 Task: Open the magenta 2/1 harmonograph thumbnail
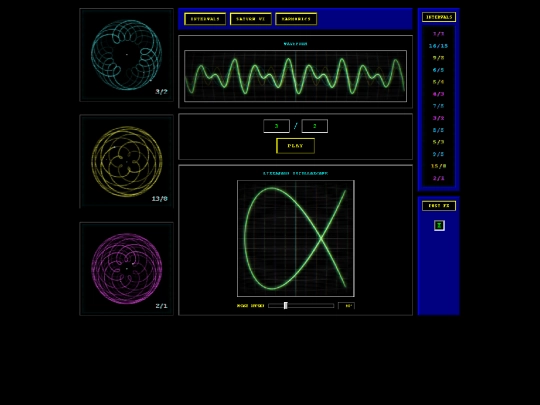[x=126, y=269]
